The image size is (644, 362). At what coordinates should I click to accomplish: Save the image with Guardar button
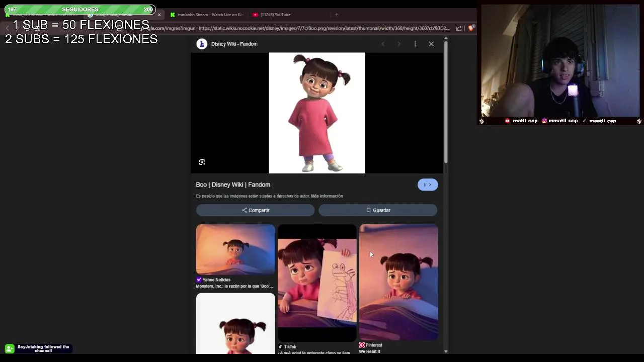(378, 210)
